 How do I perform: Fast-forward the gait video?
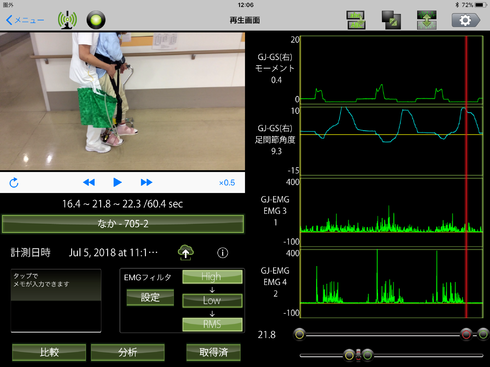click(x=146, y=182)
